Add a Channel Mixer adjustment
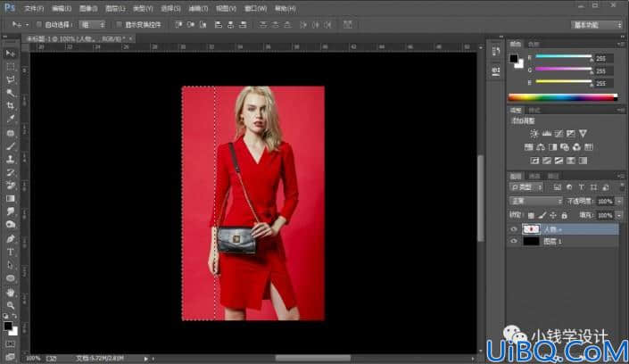 coord(576,147)
